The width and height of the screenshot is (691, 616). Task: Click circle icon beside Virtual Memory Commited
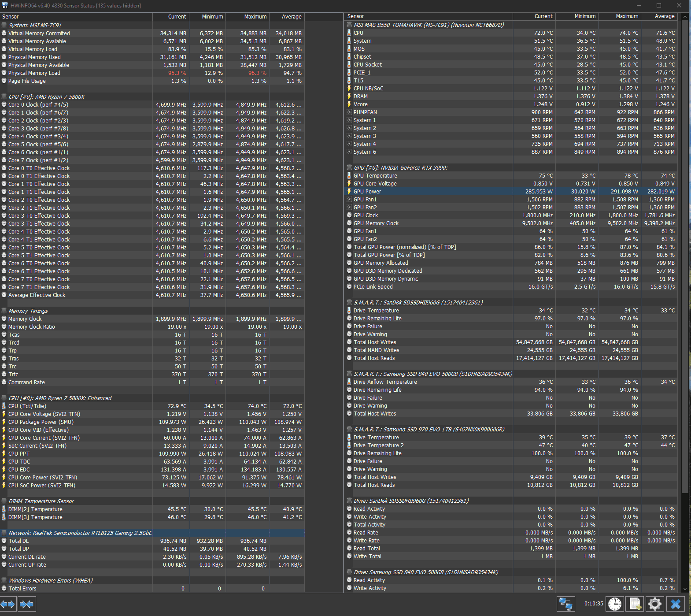4,33
